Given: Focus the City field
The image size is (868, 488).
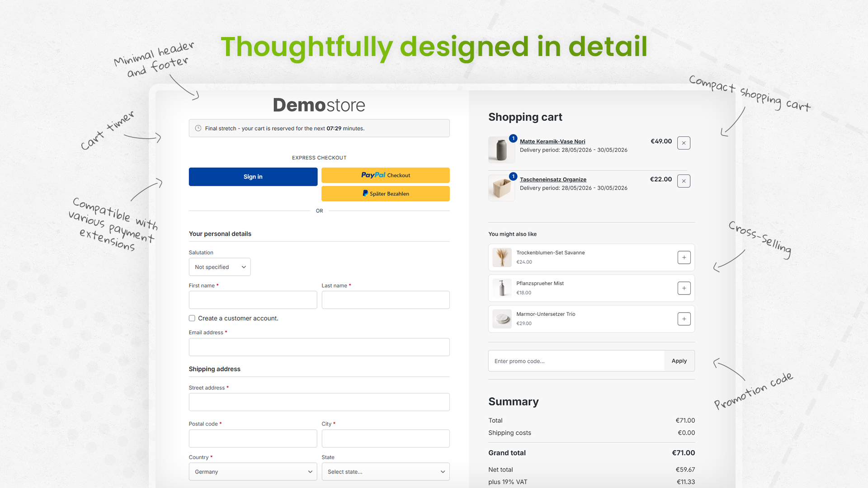Looking at the screenshot, I should 386,439.
